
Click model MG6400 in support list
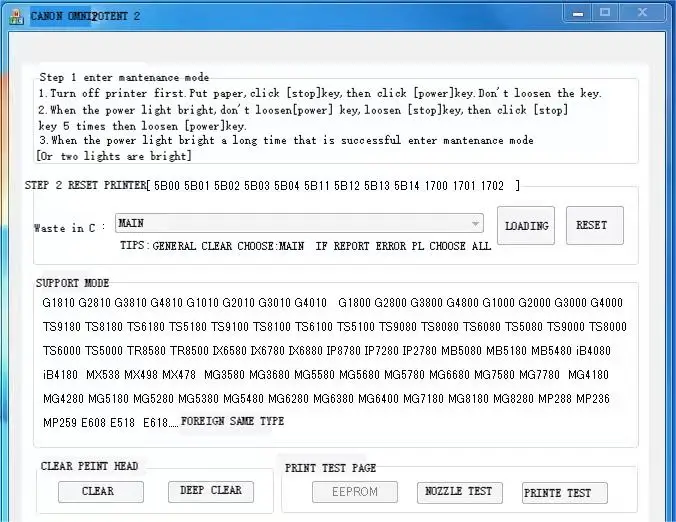click(x=379, y=399)
